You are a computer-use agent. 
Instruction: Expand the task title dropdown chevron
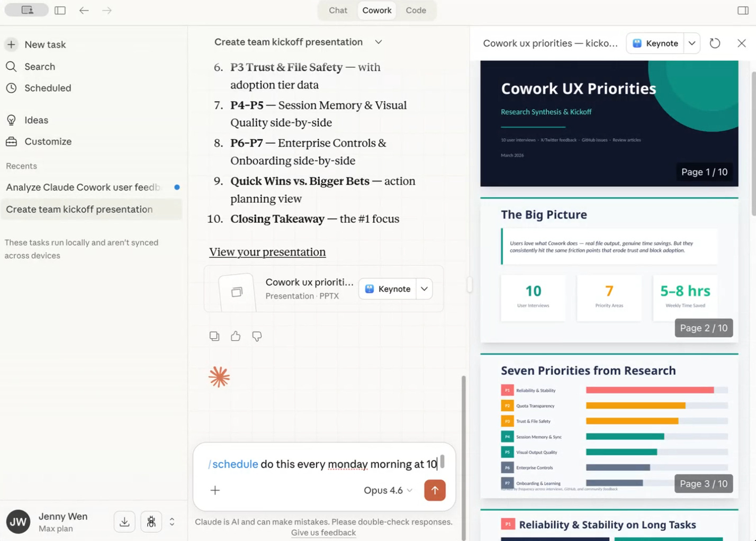click(x=379, y=42)
